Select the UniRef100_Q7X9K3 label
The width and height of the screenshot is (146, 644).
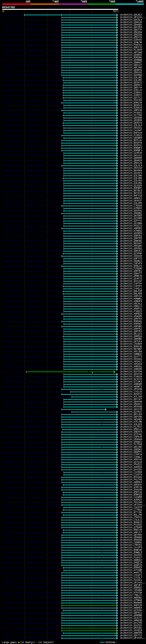tap(131, 382)
